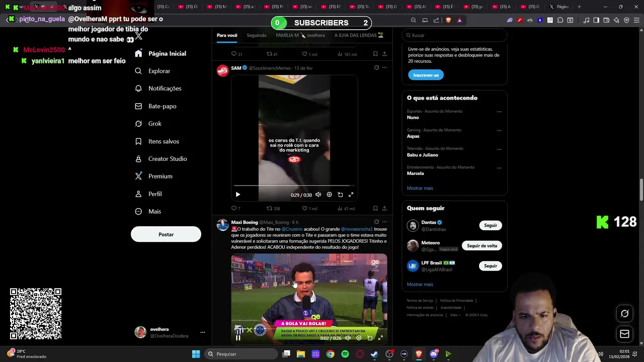Play the SAM post video
644x362 pixels.
pos(238,195)
